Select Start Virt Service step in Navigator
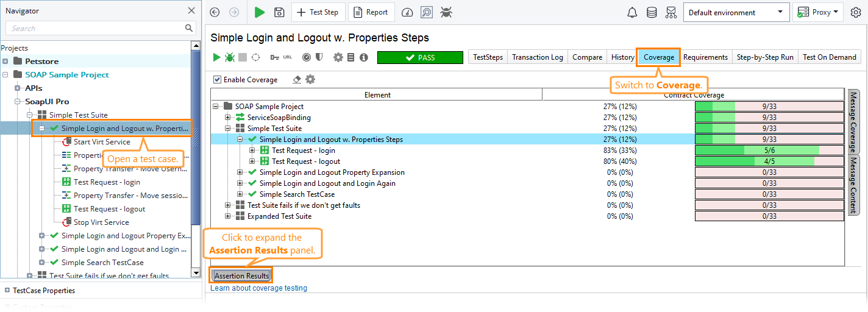The image size is (868, 312). pyautogui.click(x=102, y=142)
